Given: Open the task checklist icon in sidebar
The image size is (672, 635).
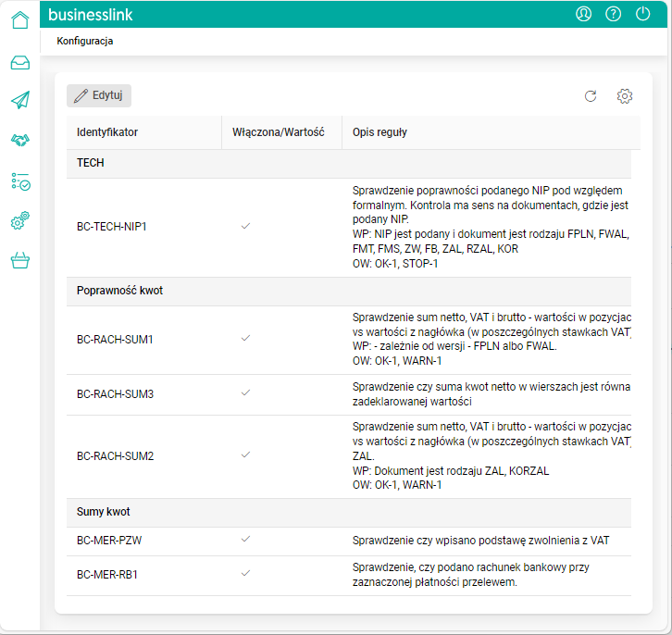Looking at the screenshot, I should click(x=20, y=181).
